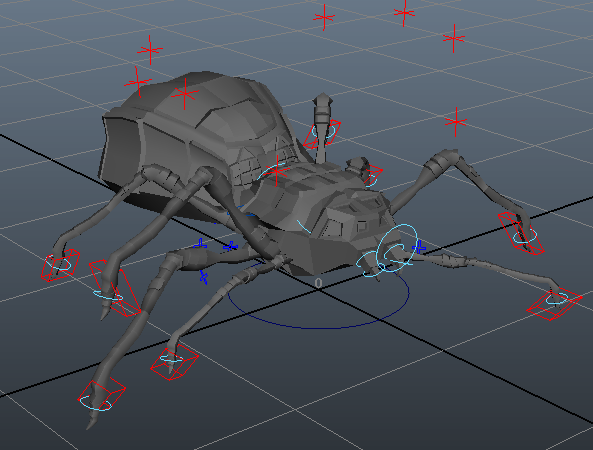The width and height of the screenshot is (593, 450).
Task: Pick the blue locator beside the head control circle
Action: pyautogui.click(x=419, y=248)
